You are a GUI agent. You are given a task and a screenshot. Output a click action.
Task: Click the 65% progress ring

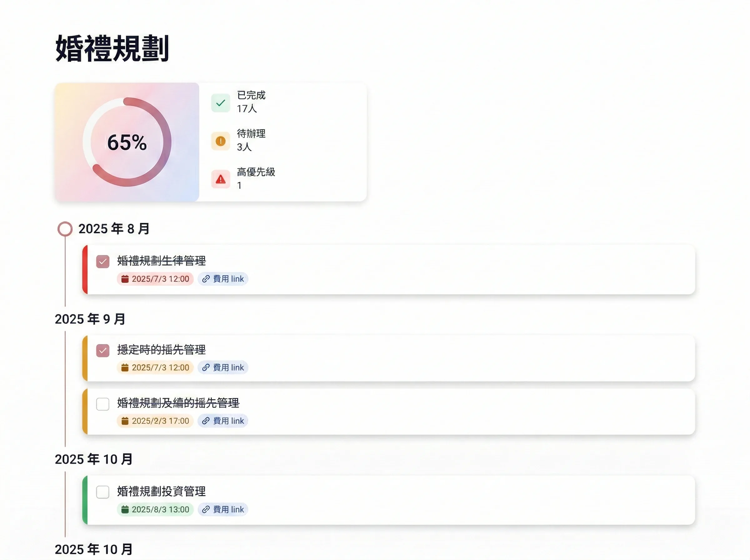point(127,143)
